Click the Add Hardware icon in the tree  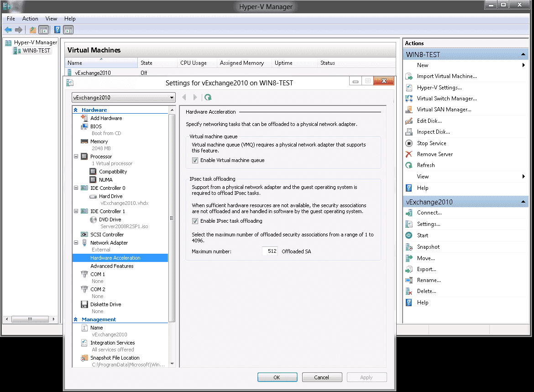pos(84,118)
